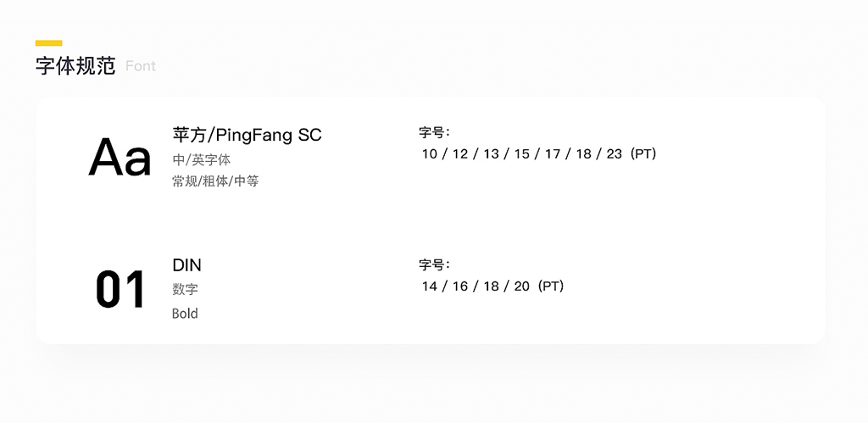The image size is (868, 423).
Task: Click the 常规/粗体/中等 weight line
Action: (x=215, y=181)
